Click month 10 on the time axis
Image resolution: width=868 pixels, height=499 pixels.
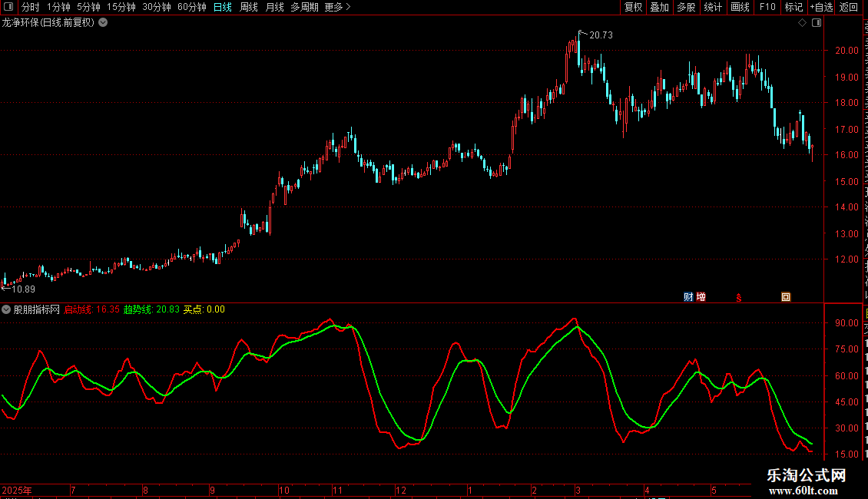point(284,490)
